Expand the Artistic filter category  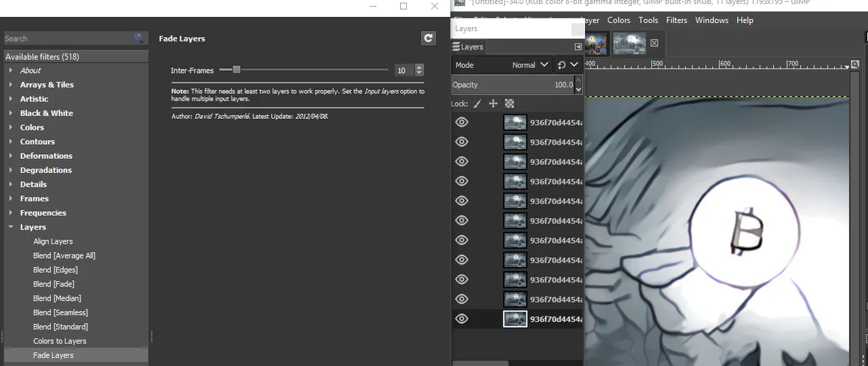[x=11, y=99]
